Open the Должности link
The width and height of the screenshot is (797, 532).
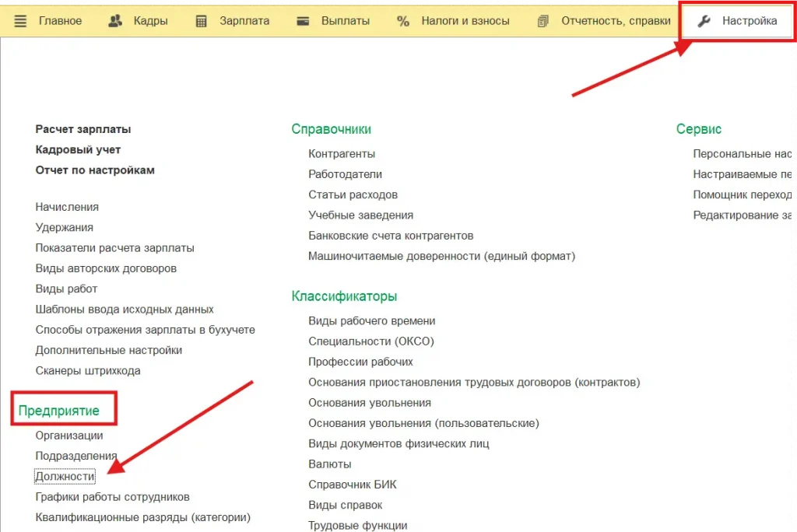[65, 476]
